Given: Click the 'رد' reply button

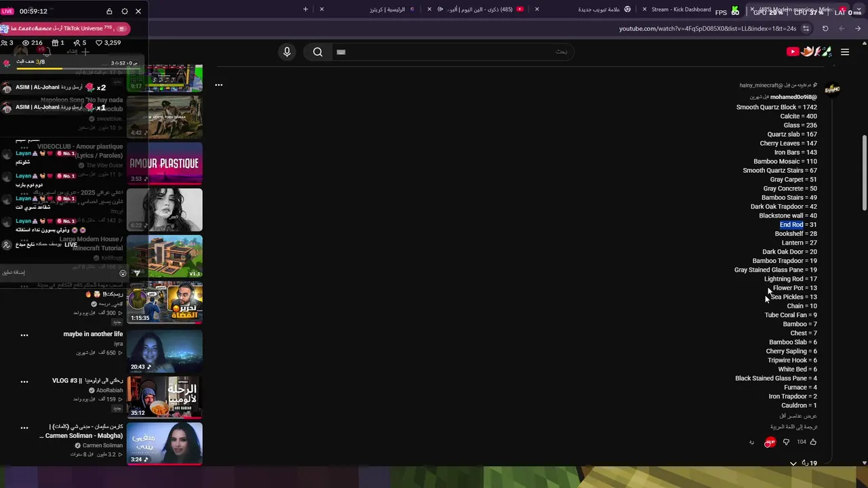Looking at the screenshot, I should click(751, 443).
